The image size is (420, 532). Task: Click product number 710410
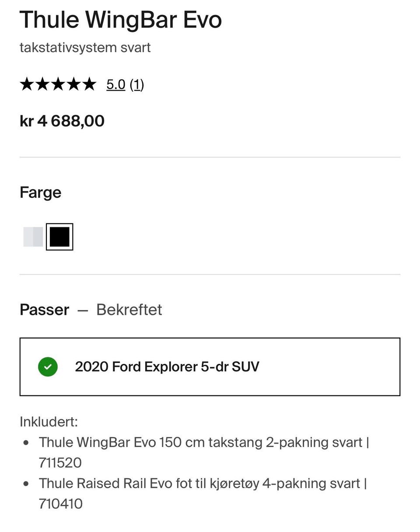tap(60, 504)
